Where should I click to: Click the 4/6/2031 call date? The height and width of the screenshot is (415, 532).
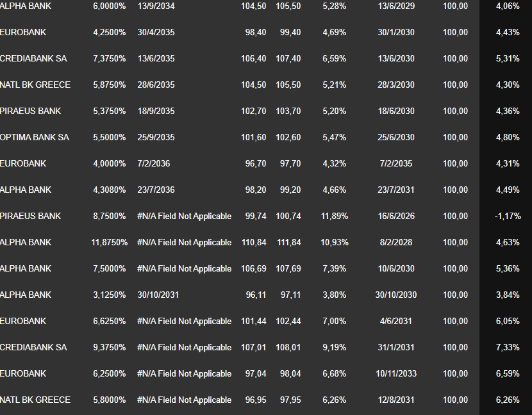(x=396, y=321)
